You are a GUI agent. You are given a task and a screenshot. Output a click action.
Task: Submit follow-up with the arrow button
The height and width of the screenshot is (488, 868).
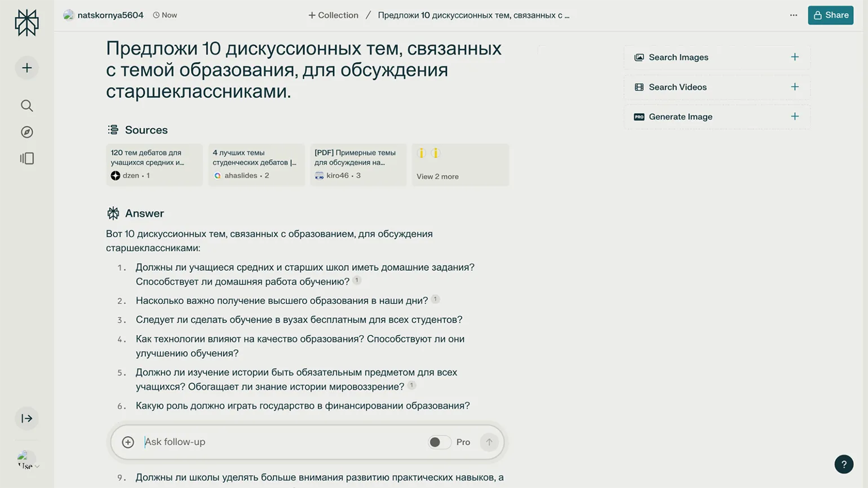click(489, 442)
